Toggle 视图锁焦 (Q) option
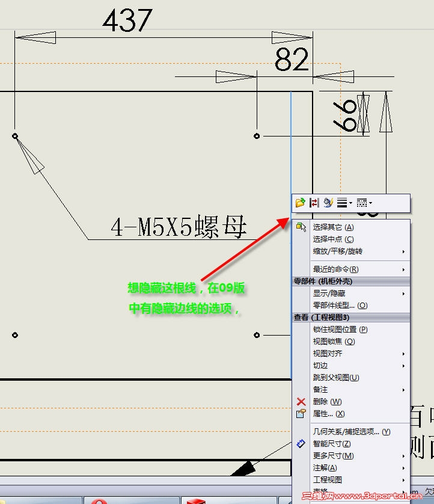This screenshot has height=504, width=434. [351, 342]
